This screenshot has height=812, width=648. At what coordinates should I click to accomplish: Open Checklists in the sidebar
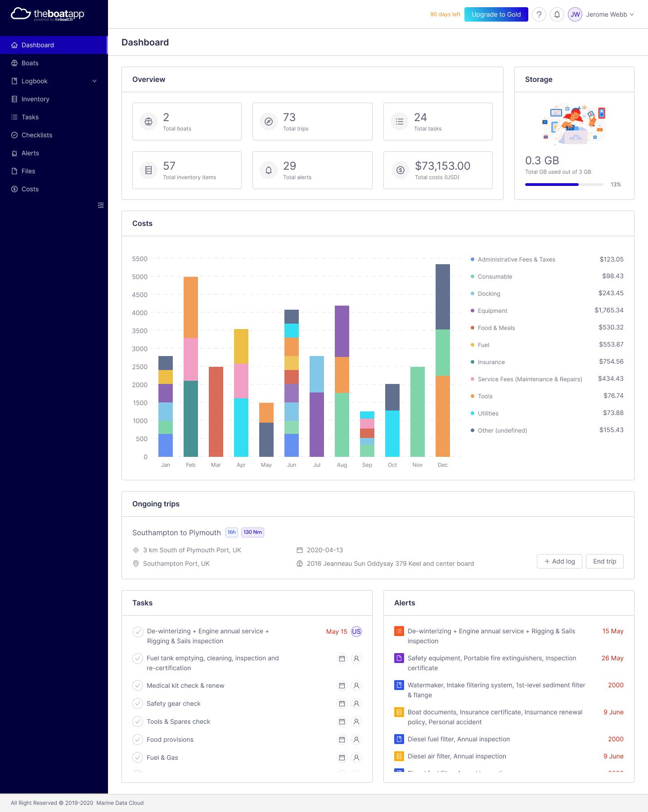click(54, 135)
